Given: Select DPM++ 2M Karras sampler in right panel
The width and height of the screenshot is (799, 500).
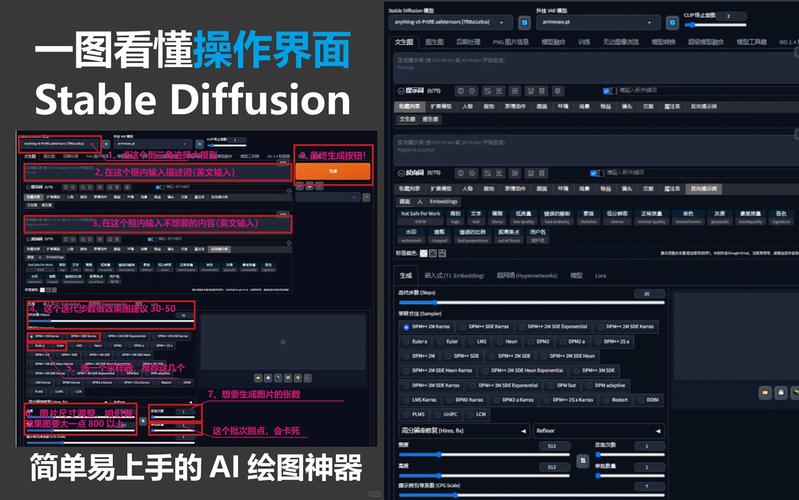Looking at the screenshot, I should click(426, 327).
